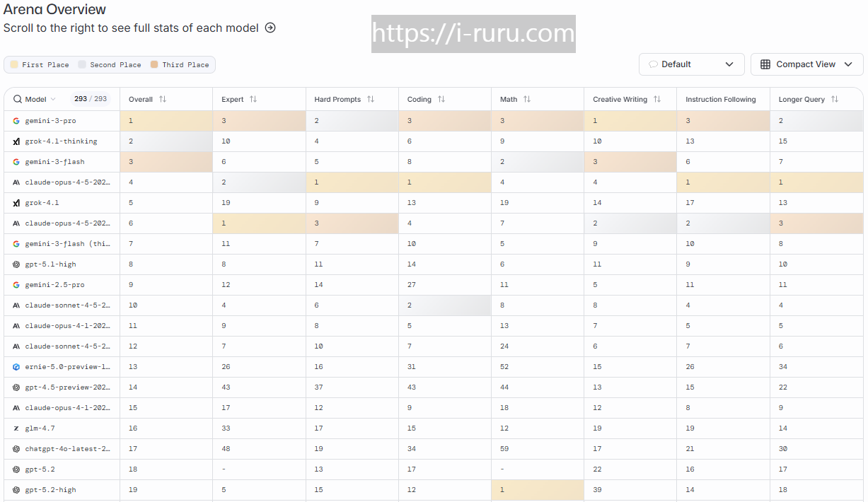Image resolution: width=868 pixels, height=502 pixels.
Task: Click the Arena Overview heading
Action: (54, 9)
